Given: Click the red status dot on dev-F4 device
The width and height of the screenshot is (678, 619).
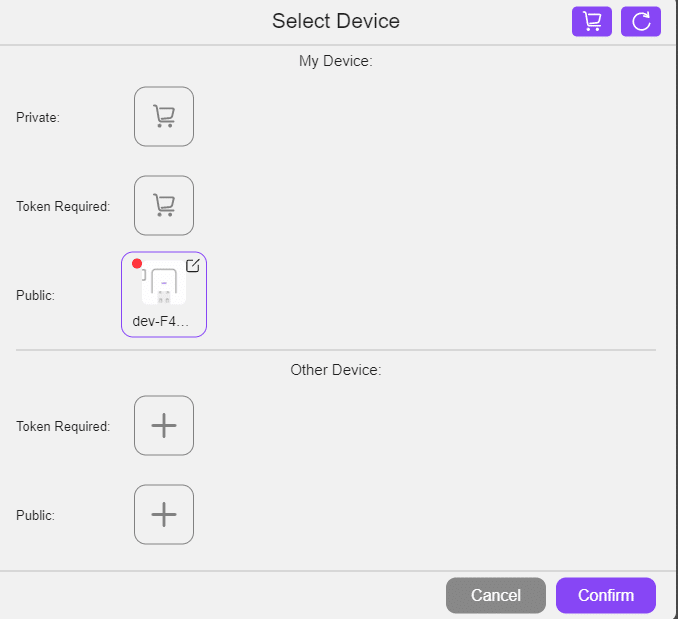Looking at the screenshot, I should click(137, 265).
